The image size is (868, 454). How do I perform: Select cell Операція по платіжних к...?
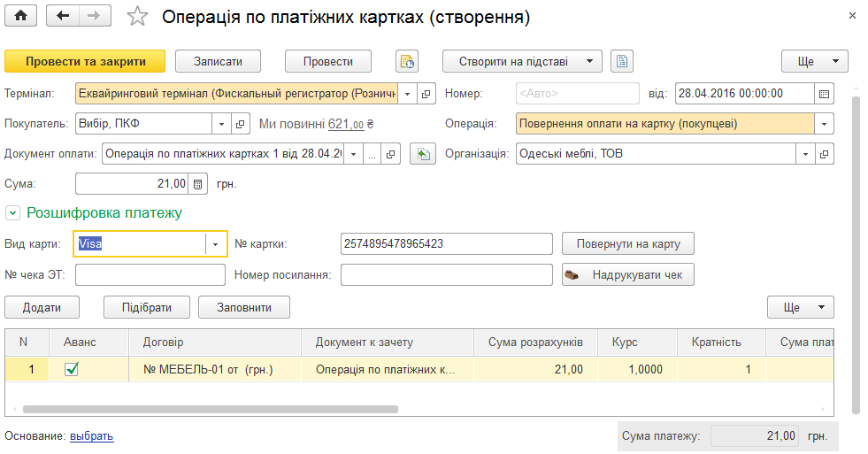pyautogui.click(x=388, y=369)
